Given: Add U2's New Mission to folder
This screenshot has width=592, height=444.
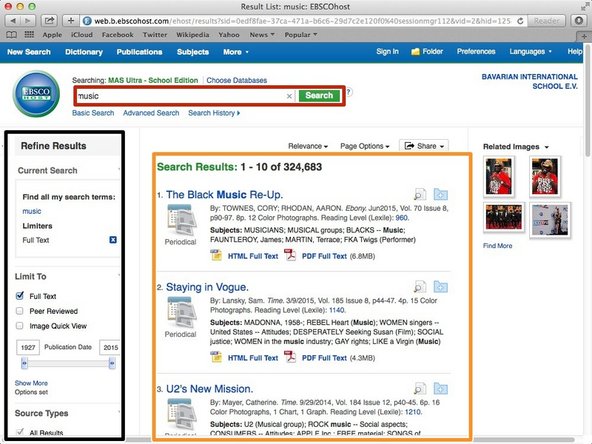Looking at the screenshot, I should (440, 388).
